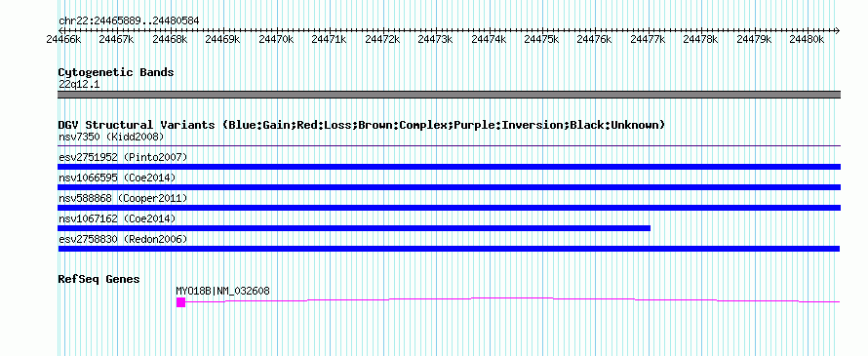868x356 pixels.
Task: Click the 24469k ruler tick label
Action: 222,39
